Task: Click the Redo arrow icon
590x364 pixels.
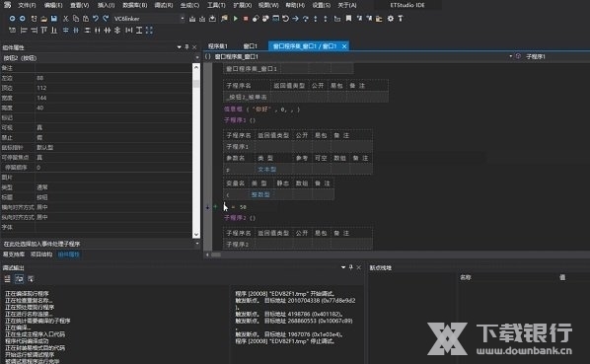Action: point(106,19)
